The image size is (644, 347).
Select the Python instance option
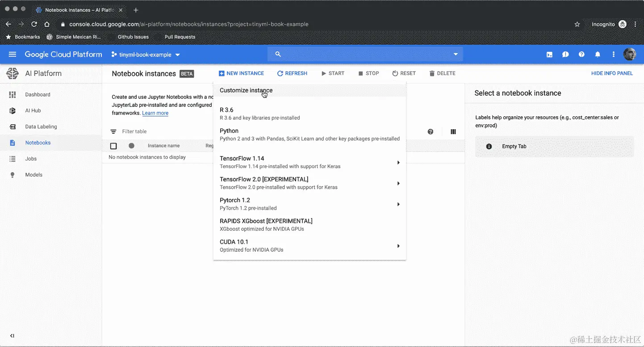click(x=310, y=135)
